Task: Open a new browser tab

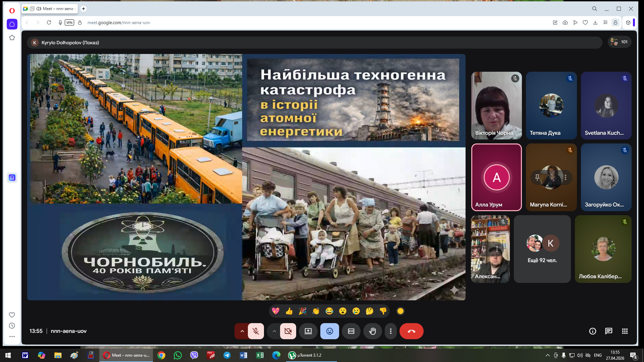Action: coord(84,9)
